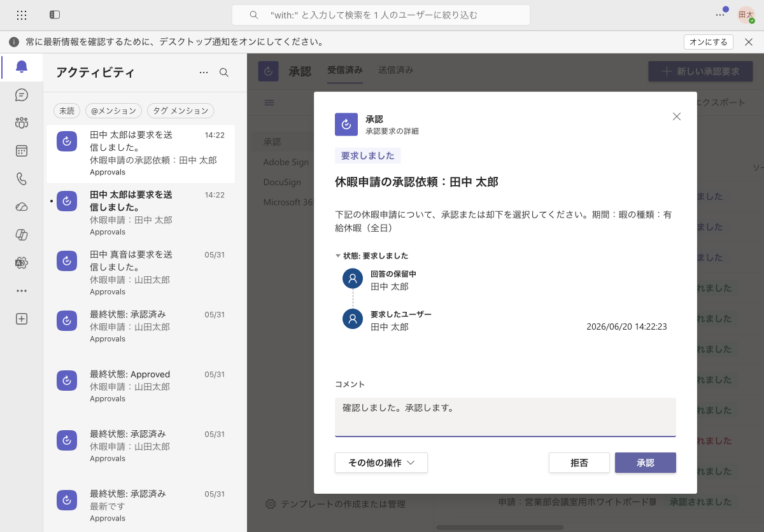Click row 申請:営業部会議室用ホワイトボード

point(577,502)
